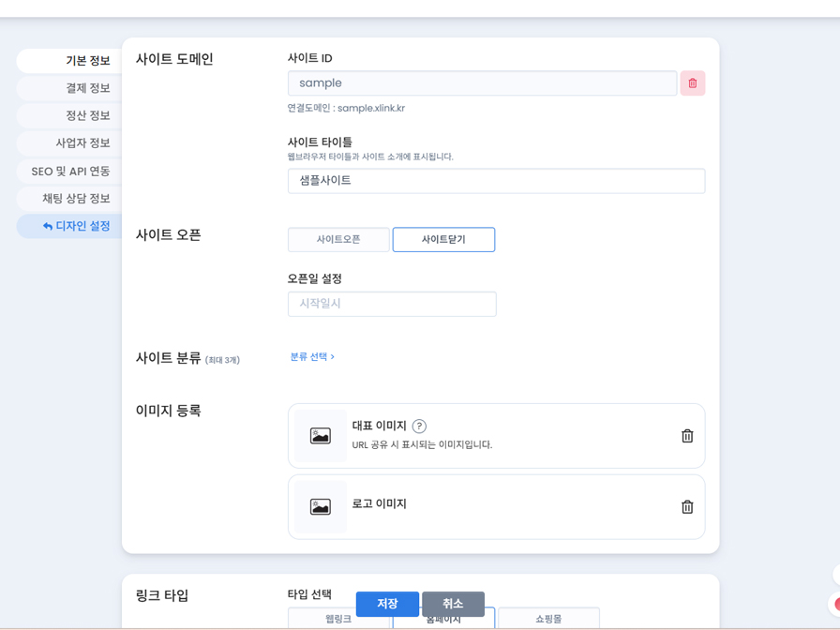Choose 웹링크 link type

(x=338, y=620)
